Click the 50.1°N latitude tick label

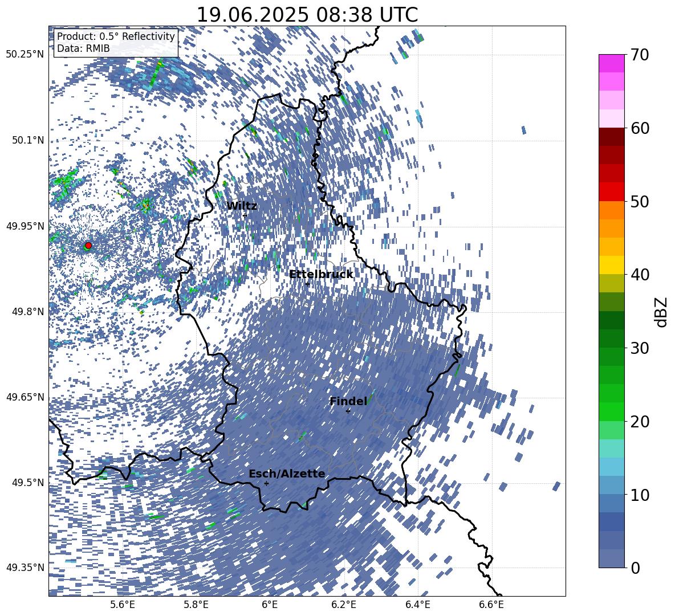(x=28, y=140)
